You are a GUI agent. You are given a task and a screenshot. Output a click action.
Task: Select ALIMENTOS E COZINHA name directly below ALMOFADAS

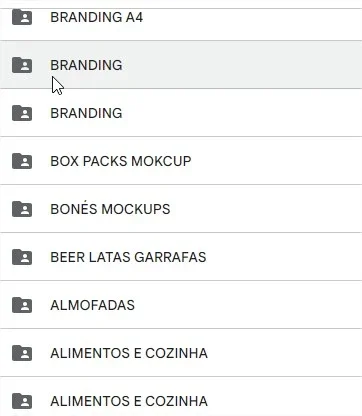(x=129, y=353)
